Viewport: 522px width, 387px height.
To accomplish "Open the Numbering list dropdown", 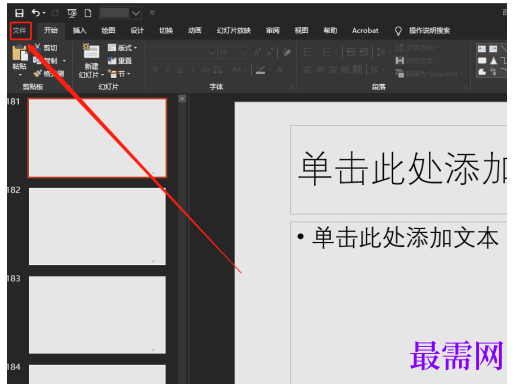I will point(336,52).
